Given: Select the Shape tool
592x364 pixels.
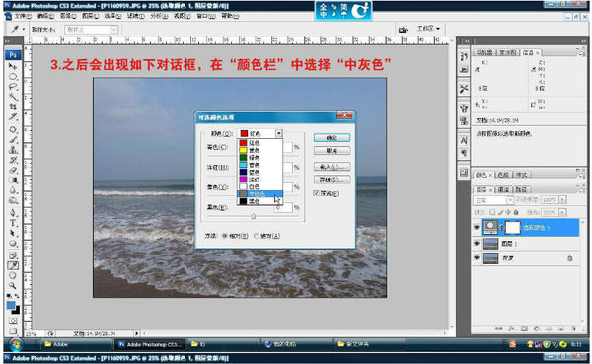Looking at the screenshot, I should (13, 244).
